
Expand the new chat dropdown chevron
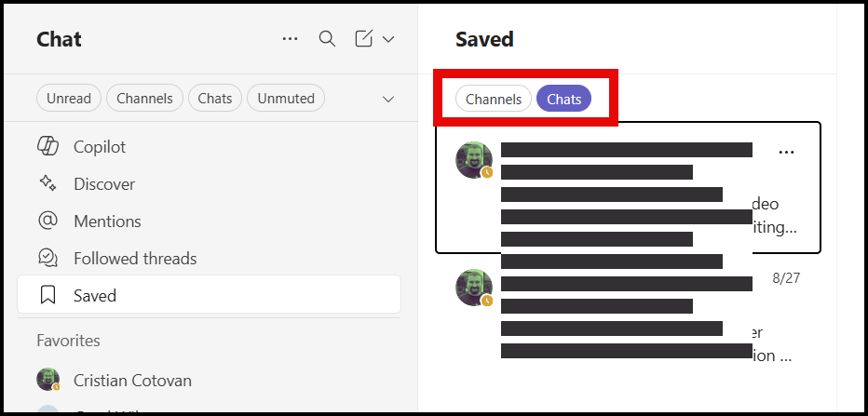(x=388, y=39)
